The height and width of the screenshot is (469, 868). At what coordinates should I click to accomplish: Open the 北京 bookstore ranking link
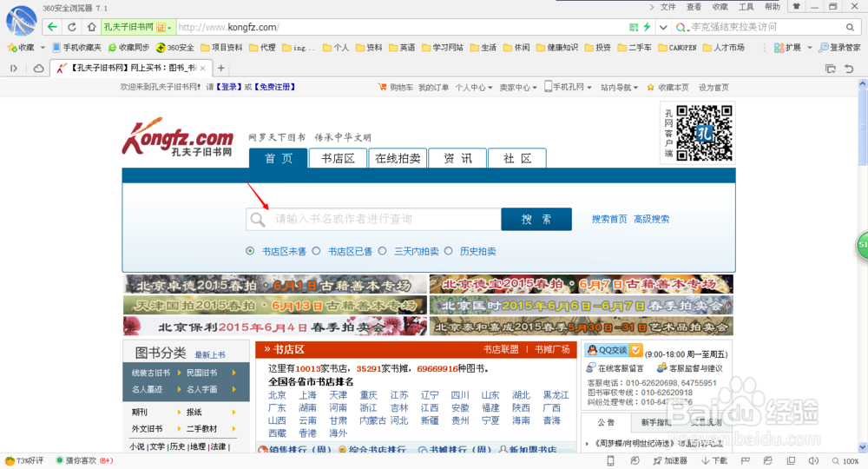click(x=277, y=395)
